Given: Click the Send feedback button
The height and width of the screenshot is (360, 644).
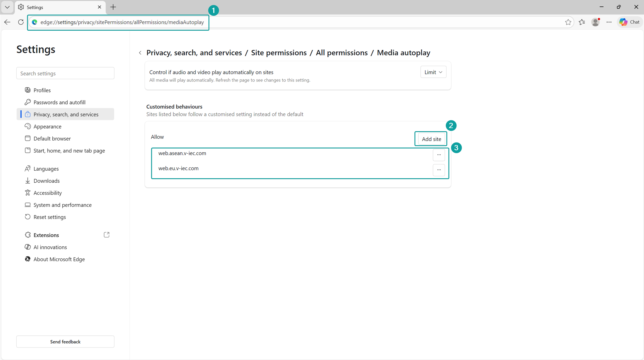Looking at the screenshot, I should 65,341.
